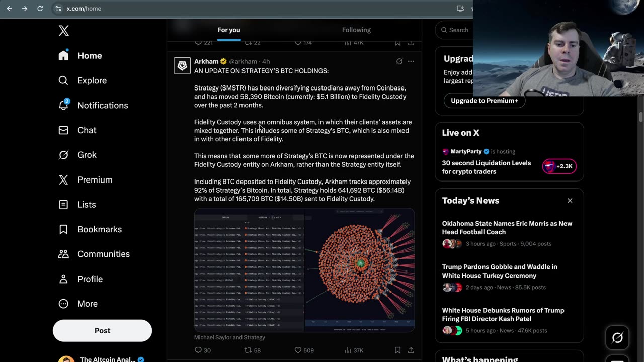Open Bookmarks in sidebar

tap(90, 229)
